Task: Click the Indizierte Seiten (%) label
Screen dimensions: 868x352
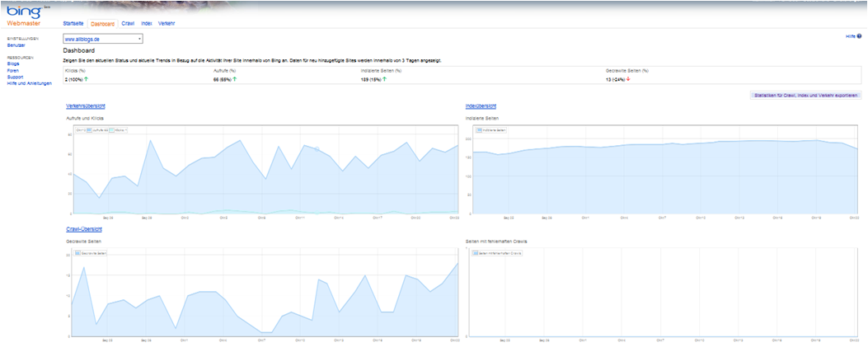Action: 381,71
